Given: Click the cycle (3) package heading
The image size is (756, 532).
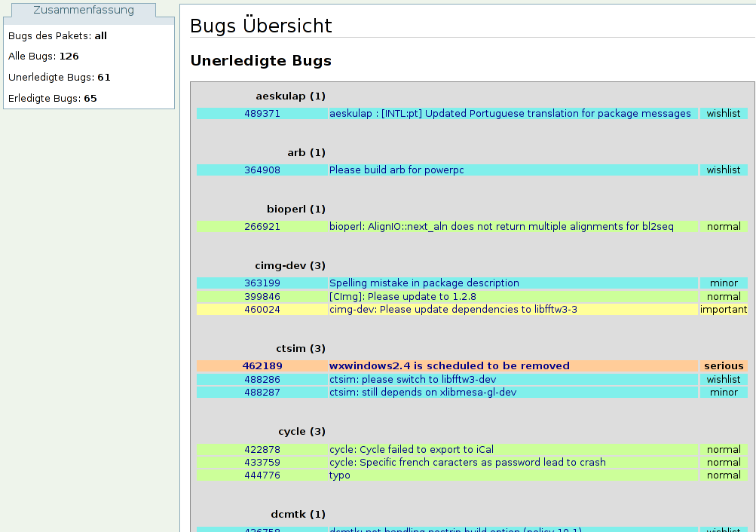Looking at the screenshot, I should [301, 431].
